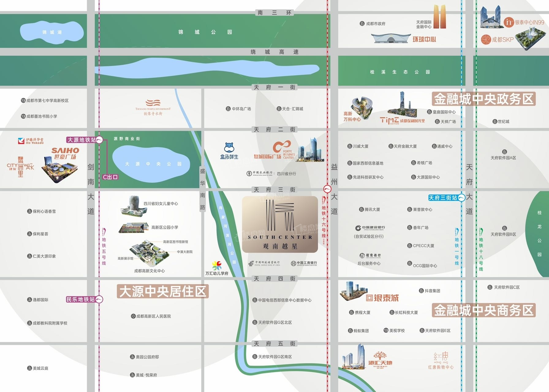Image resolution: width=549 pixels, height=392 pixels.
Task: Select the 成都市第七中学高新校区 label
Action: pyautogui.click(x=45, y=100)
